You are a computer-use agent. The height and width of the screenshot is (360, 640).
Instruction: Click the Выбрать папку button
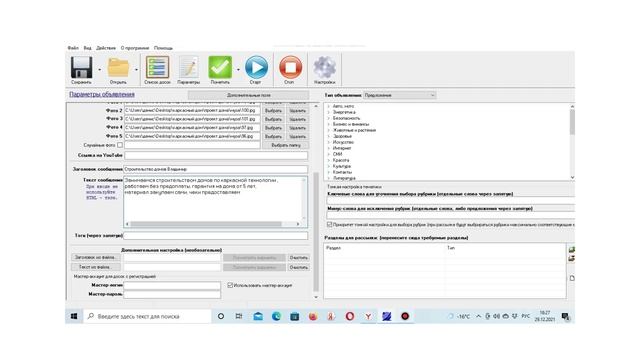[x=286, y=145]
